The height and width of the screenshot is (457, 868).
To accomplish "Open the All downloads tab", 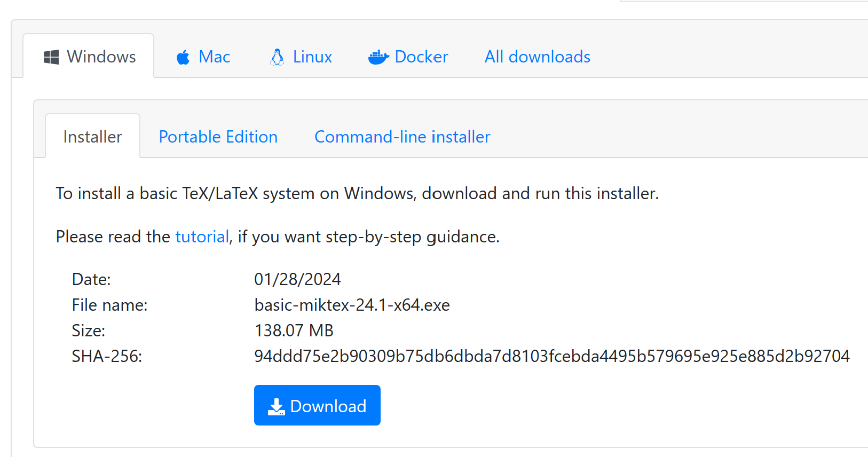I will coord(537,57).
